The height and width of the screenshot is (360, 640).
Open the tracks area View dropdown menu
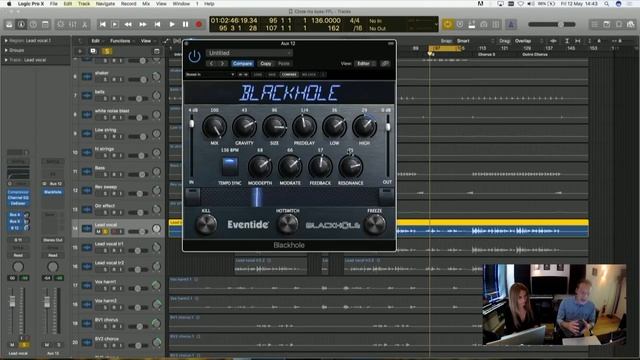[x=147, y=41]
